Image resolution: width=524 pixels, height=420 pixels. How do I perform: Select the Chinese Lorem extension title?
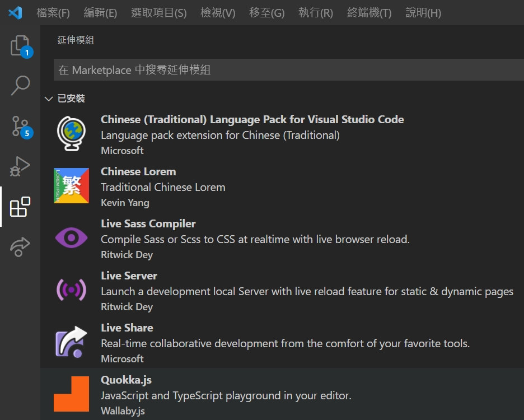click(x=138, y=171)
